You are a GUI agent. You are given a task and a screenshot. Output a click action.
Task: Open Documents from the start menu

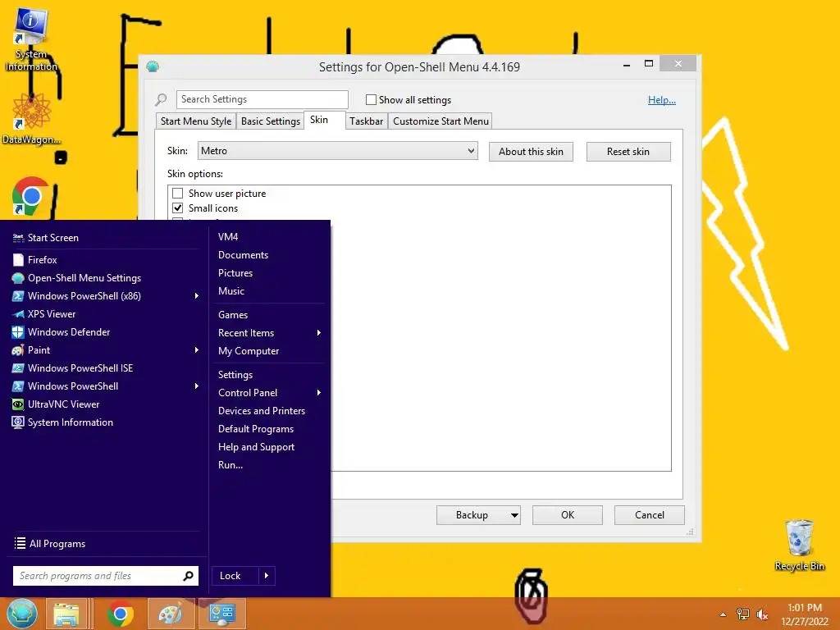click(x=243, y=255)
